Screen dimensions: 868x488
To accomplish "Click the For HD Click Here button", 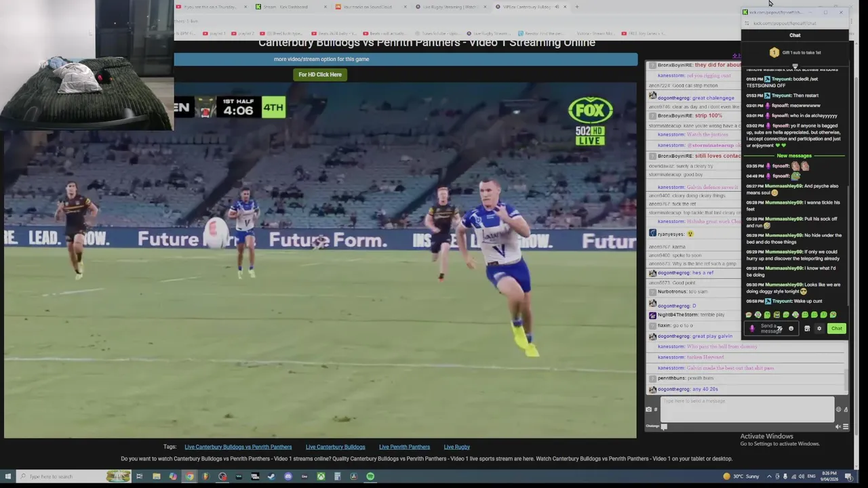I will click(320, 75).
